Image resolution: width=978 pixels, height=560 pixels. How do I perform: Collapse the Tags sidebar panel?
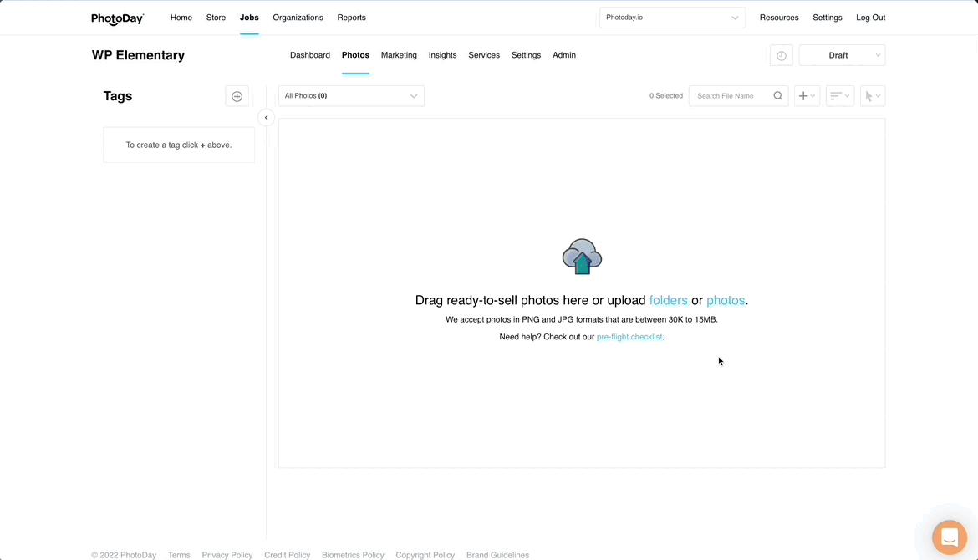click(x=266, y=118)
